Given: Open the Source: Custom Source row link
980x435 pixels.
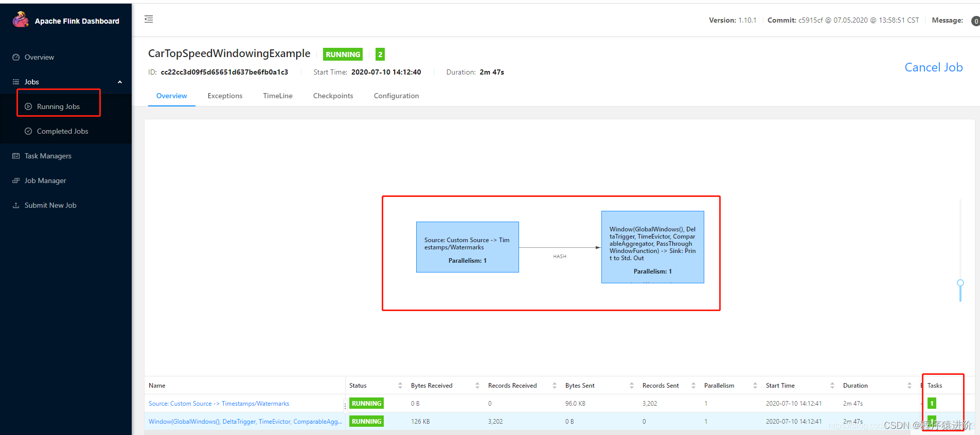Looking at the screenshot, I should [219, 404].
